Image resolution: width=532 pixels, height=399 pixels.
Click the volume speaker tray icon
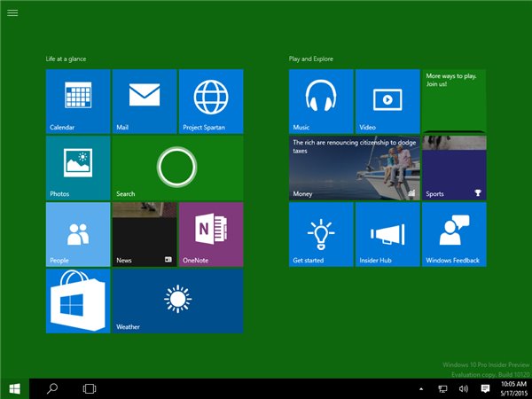pyautogui.click(x=463, y=389)
